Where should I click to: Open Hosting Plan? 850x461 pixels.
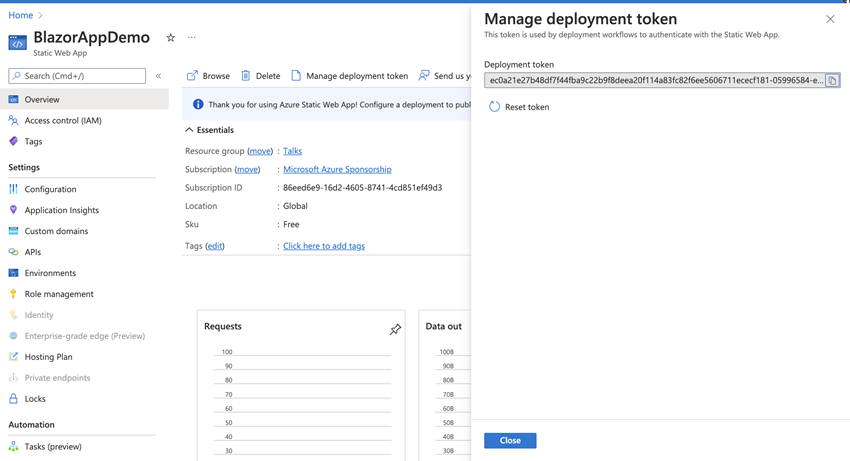(x=48, y=357)
